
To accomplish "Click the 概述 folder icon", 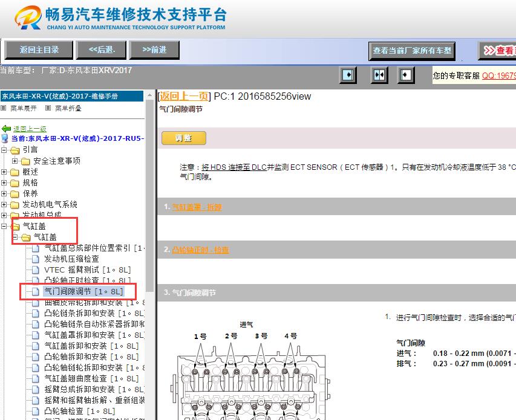I will (x=15, y=172).
